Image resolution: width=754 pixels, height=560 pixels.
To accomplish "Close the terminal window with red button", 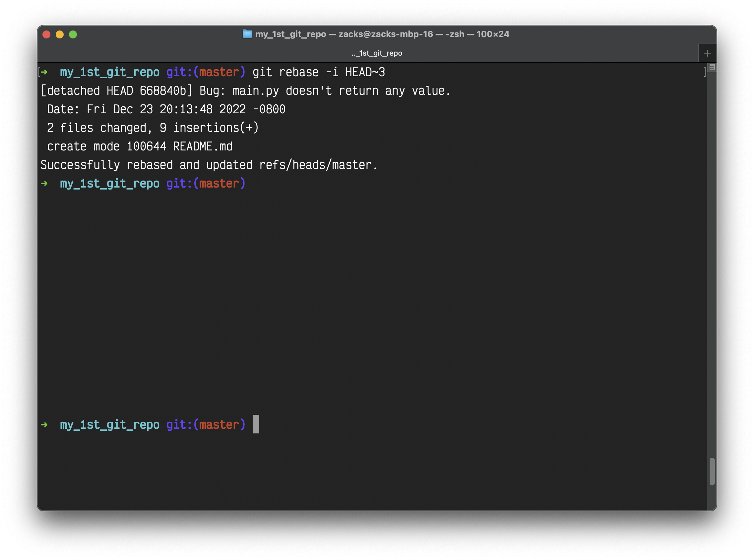I will (x=46, y=34).
